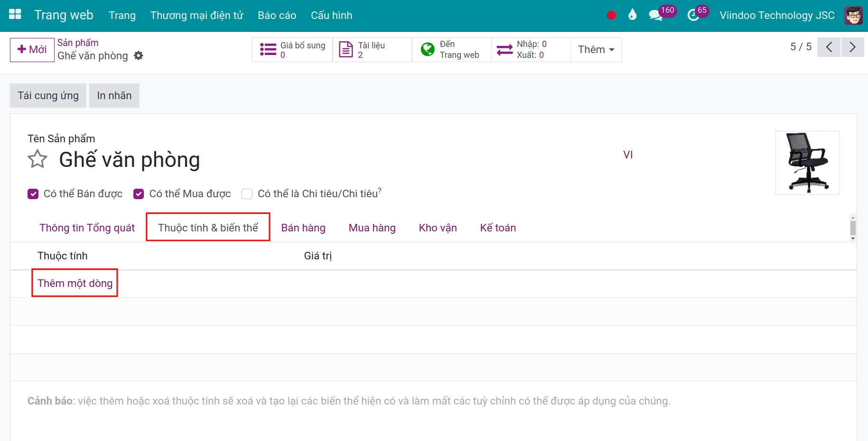The height and width of the screenshot is (441, 868).
Task: Click the red recording dot icon
Action: (x=611, y=15)
